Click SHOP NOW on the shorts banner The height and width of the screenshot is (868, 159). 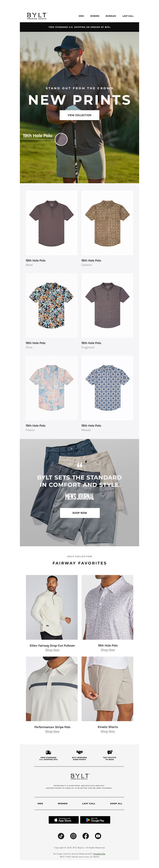tap(79, 513)
